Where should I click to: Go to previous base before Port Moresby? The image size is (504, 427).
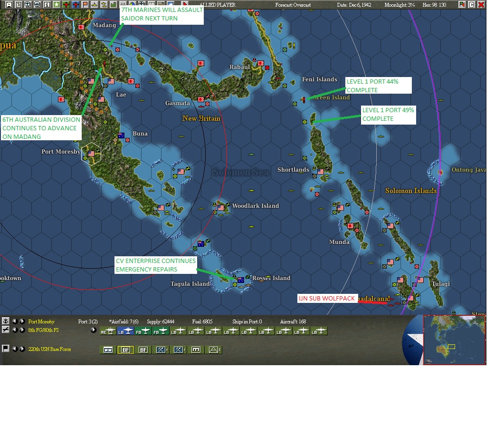15,321
